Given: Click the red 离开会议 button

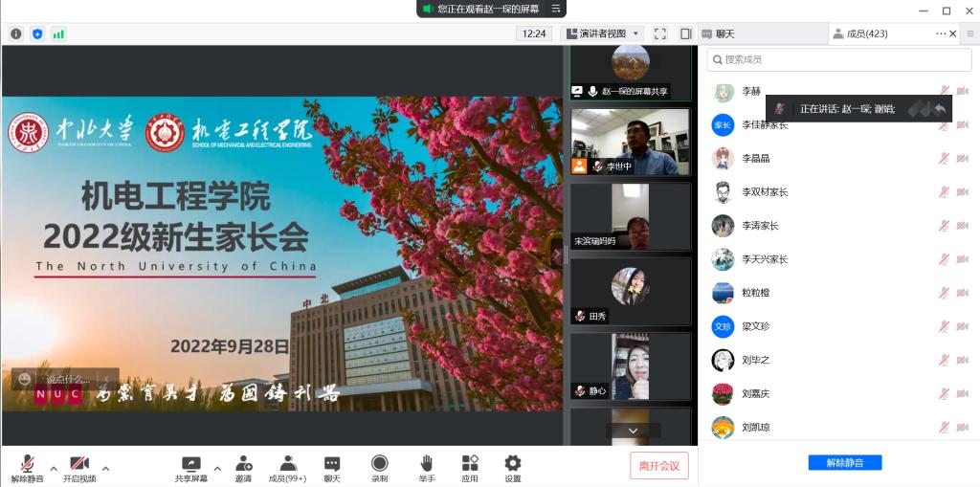Looking at the screenshot, I should click(658, 466).
